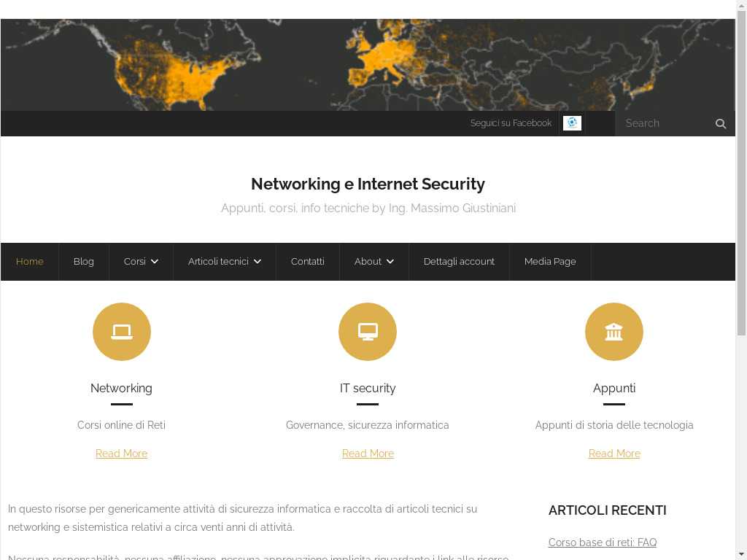
Task: Open the Contatti page
Action: point(307,262)
